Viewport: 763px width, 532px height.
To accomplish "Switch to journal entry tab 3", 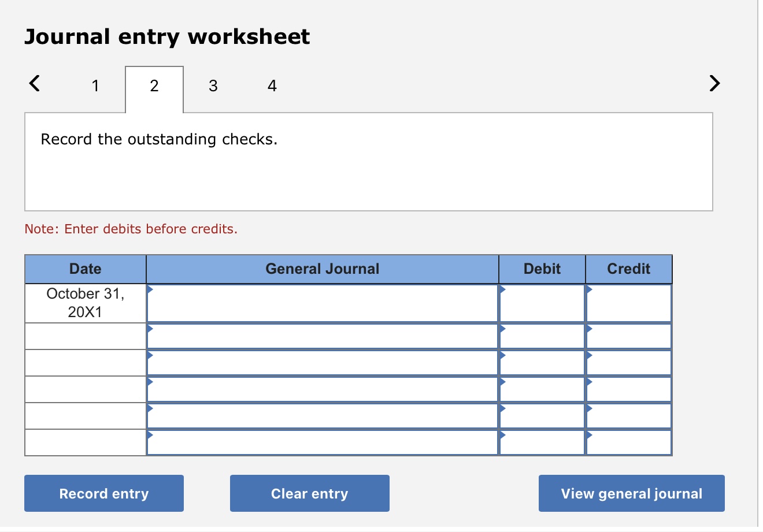I will 213,85.
